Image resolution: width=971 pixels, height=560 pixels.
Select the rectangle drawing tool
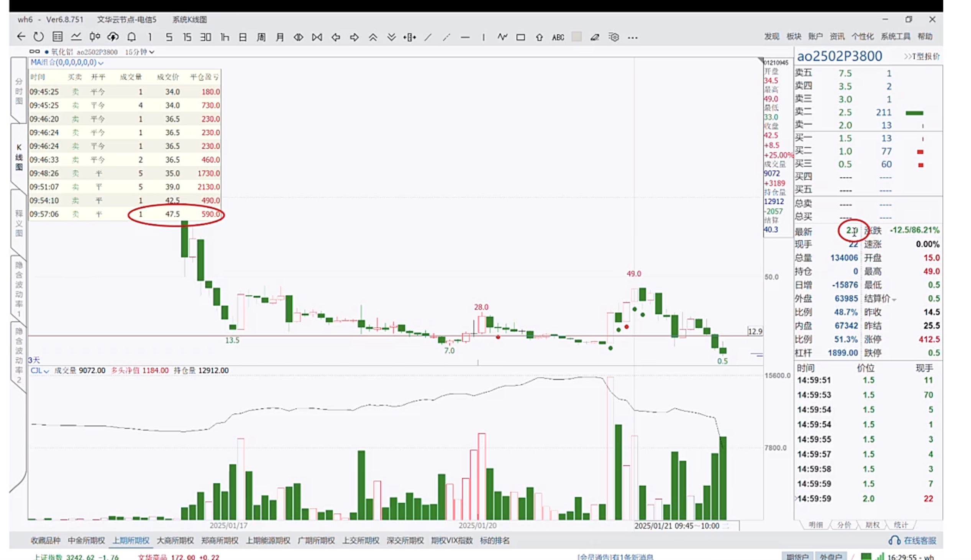(520, 37)
